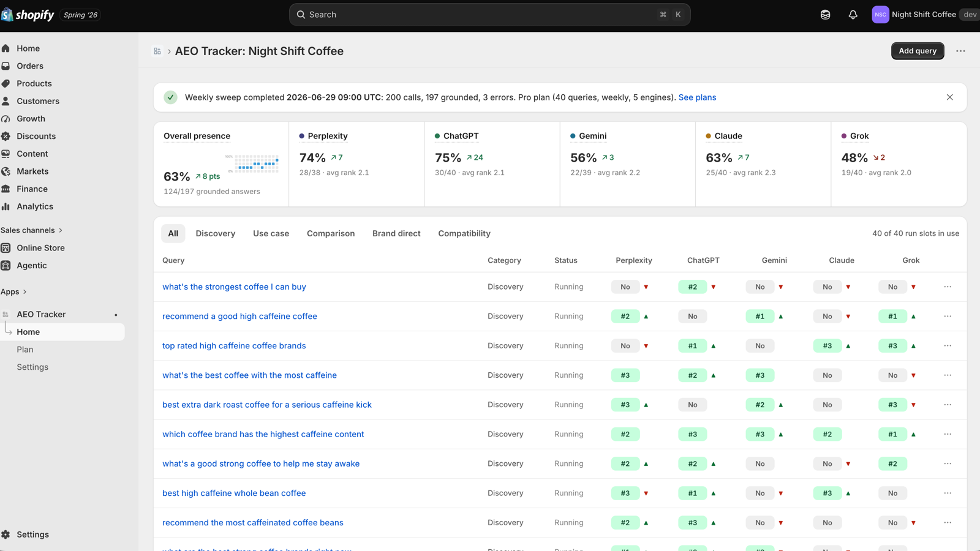This screenshot has width=980, height=551.
Task: Click '40 of 40 run slots in use' text
Action: click(x=916, y=233)
